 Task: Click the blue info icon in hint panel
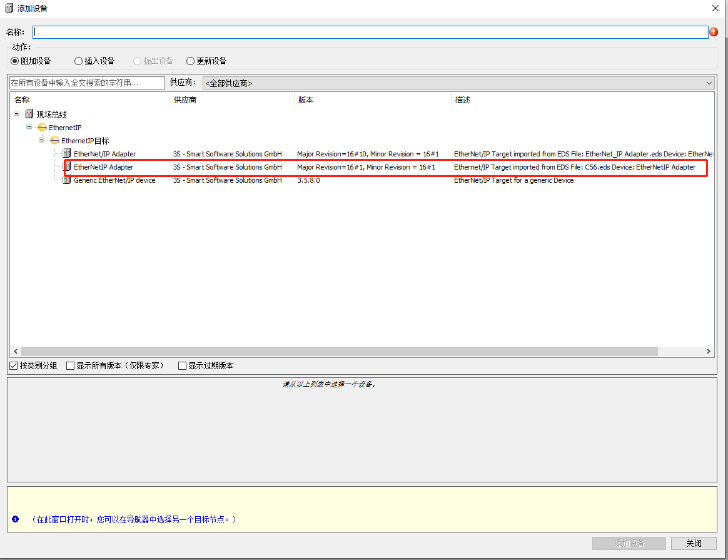[15, 519]
